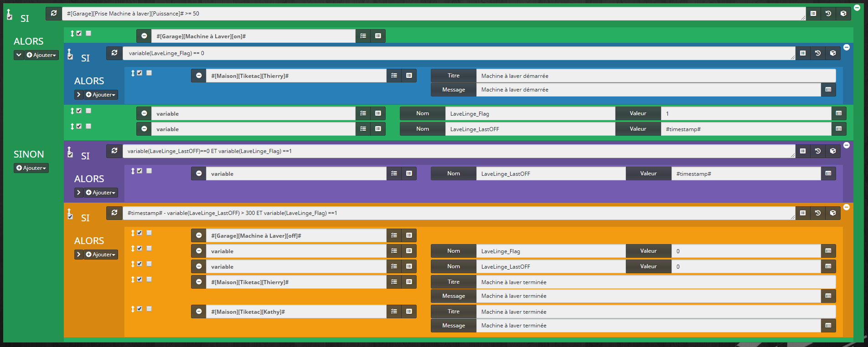868x347 pixels.
Task: Remove the Machine à Laver [on] action
Action: click(144, 36)
